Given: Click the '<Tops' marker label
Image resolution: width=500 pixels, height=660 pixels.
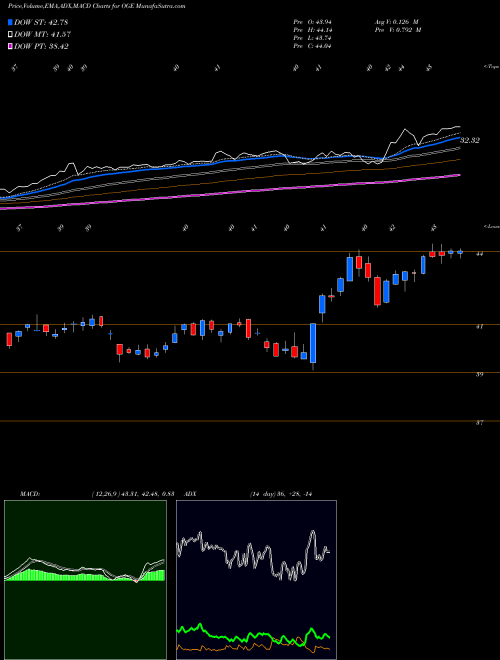Looking at the screenshot, I should pyautogui.click(x=492, y=67).
